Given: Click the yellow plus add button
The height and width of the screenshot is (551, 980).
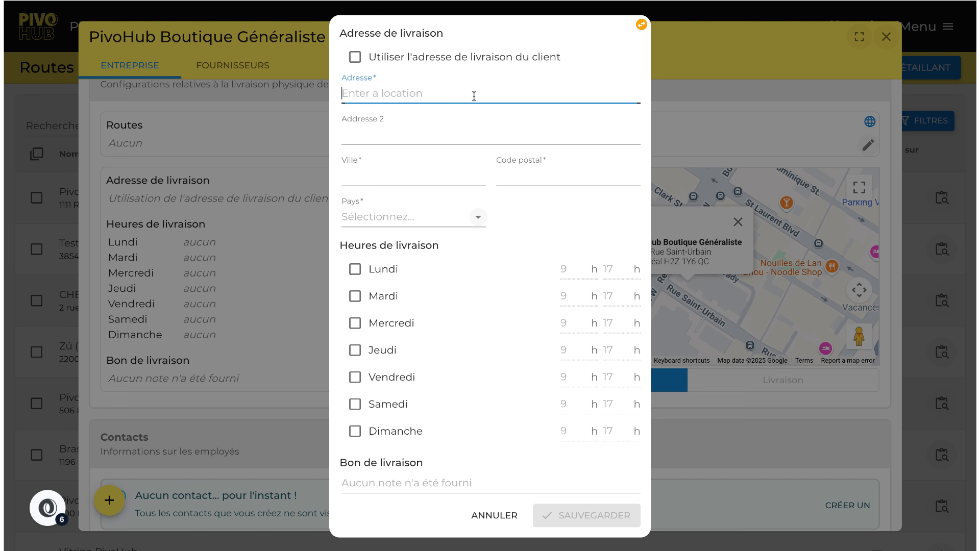Looking at the screenshot, I should [109, 500].
